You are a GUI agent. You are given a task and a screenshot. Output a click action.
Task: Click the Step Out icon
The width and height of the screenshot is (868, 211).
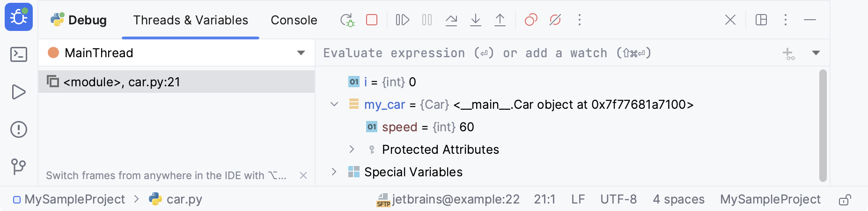[500, 20]
